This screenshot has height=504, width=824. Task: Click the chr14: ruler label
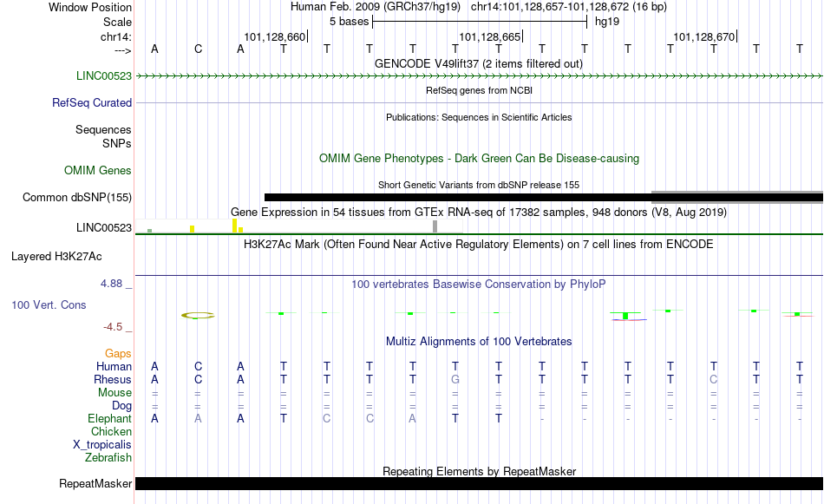tap(116, 36)
